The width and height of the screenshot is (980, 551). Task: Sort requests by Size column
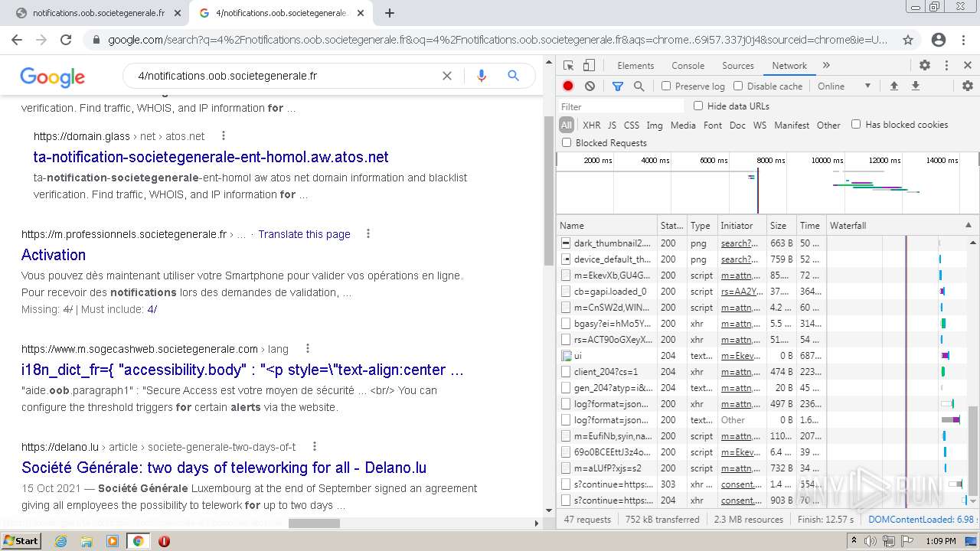point(781,226)
